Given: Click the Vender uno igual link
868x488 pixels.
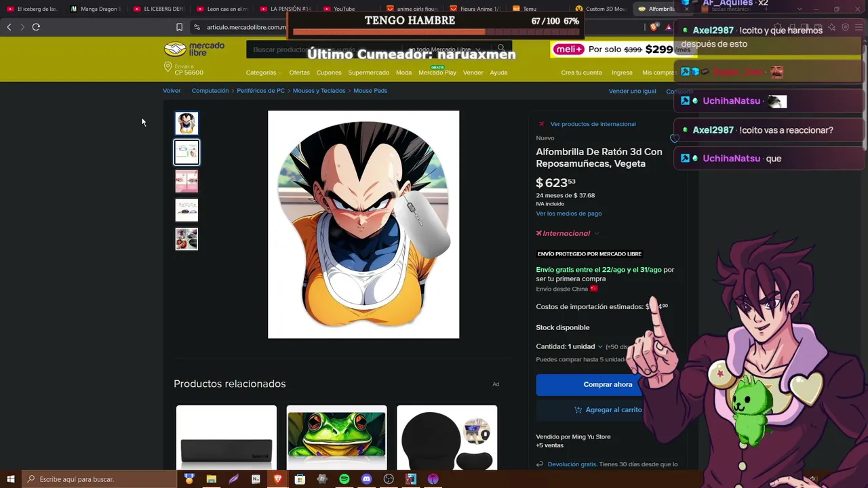Looking at the screenshot, I should [632, 91].
